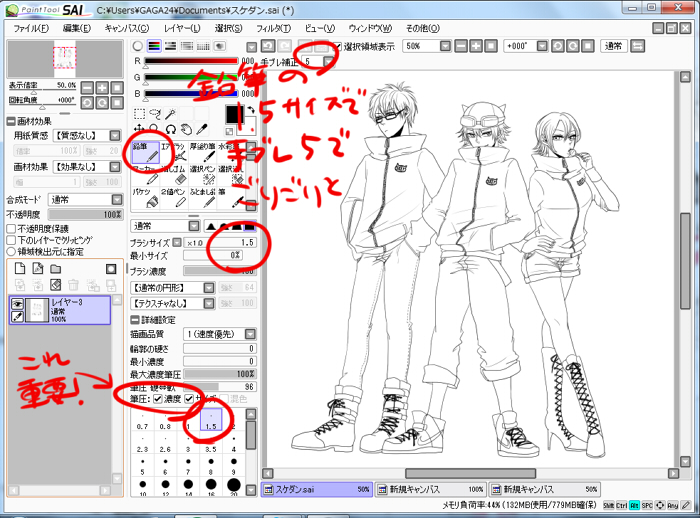Viewport: 700px width, 518px height.
Task: Swap foreground and background colors
Action: click(x=251, y=109)
